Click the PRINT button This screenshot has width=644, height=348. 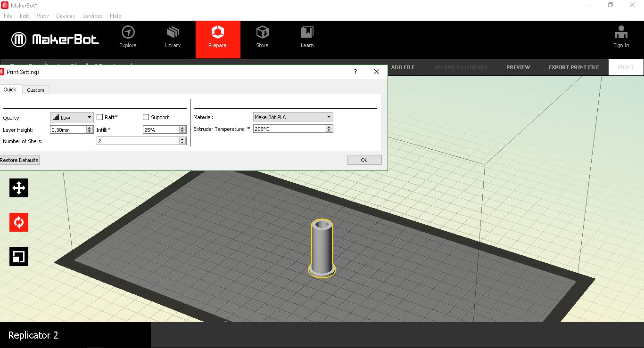click(x=626, y=67)
